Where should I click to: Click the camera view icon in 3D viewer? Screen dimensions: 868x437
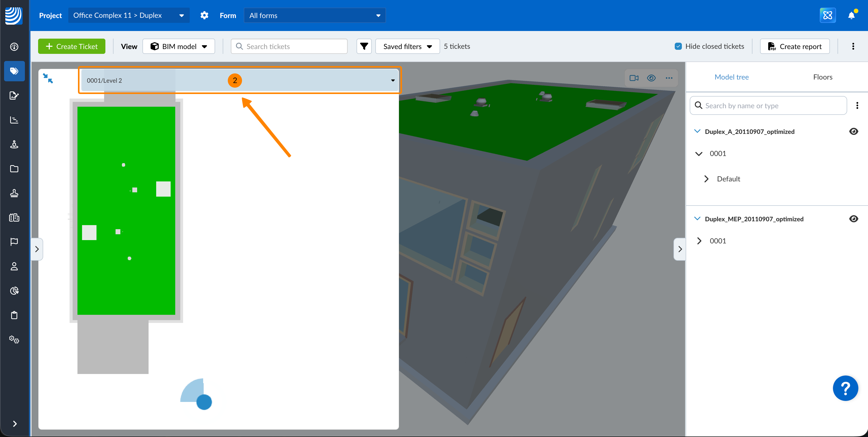click(634, 78)
